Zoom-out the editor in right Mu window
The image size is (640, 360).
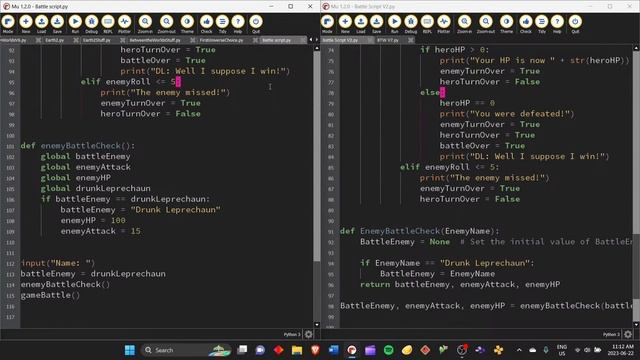pos(486,24)
